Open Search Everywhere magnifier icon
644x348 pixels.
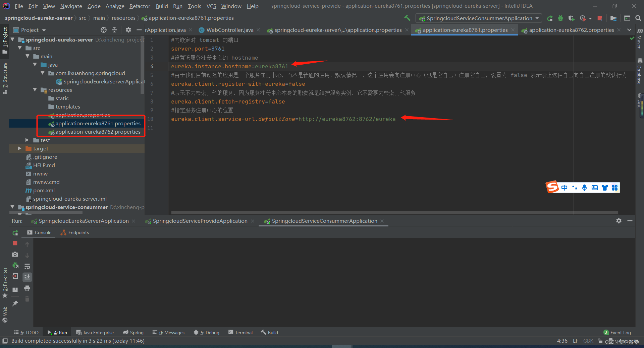(638, 18)
